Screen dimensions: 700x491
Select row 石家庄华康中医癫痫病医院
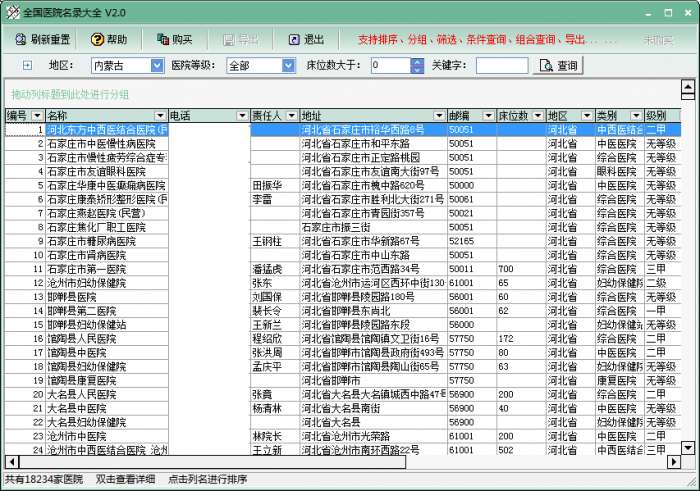pyautogui.click(x=343, y=185)
